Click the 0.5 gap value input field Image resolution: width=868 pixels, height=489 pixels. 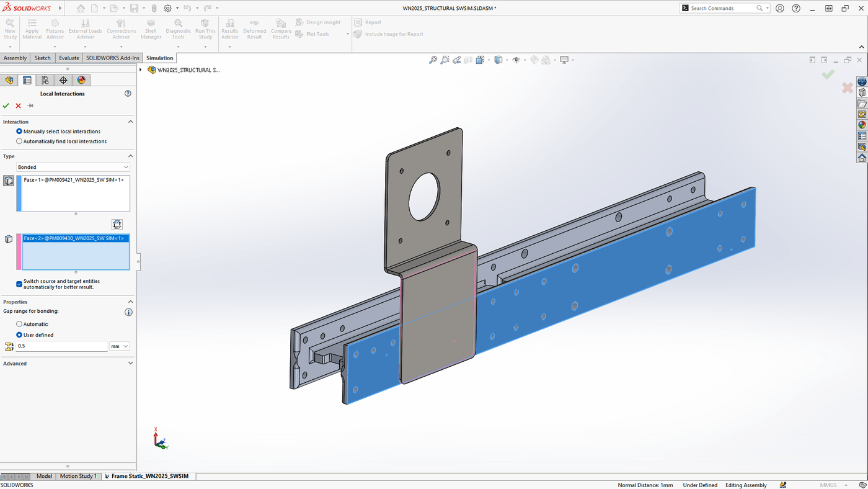tap(59, 346)
